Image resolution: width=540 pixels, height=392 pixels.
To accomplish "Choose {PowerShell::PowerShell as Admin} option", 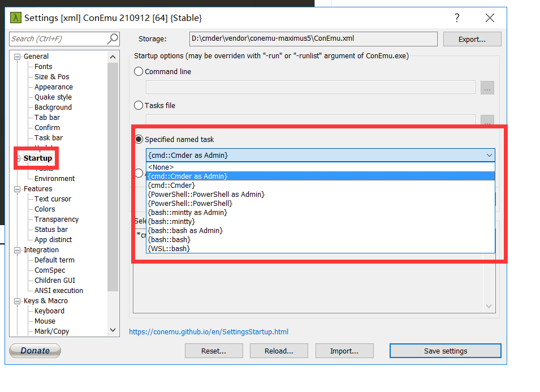I will pos(320,194).
